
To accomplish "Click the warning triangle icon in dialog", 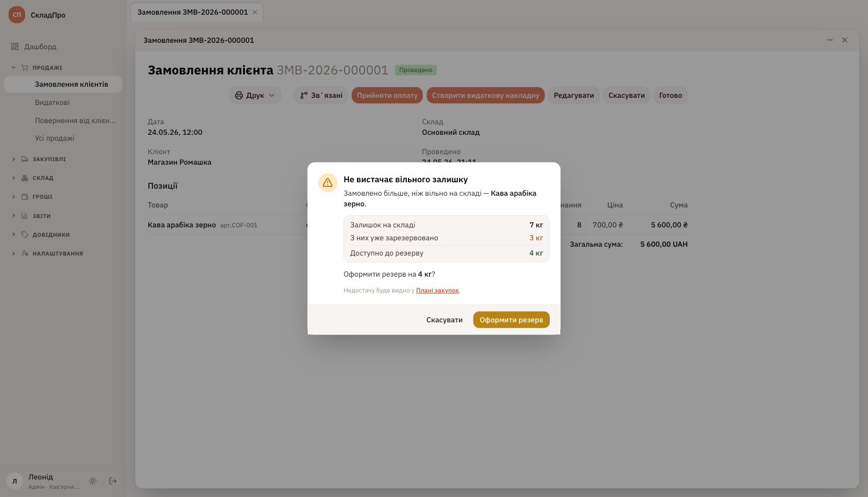I will coord(328,182).
